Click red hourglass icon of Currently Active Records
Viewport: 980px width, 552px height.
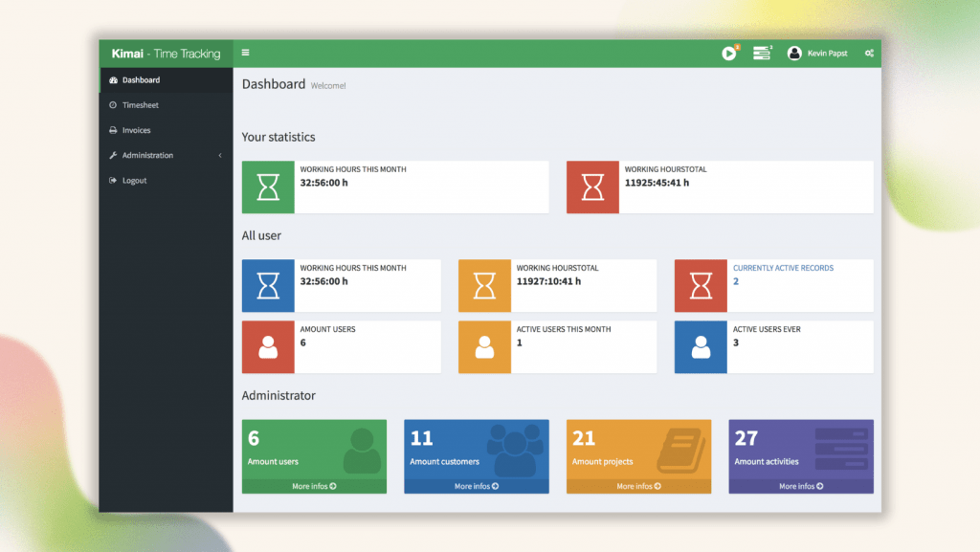click(701, 286)
